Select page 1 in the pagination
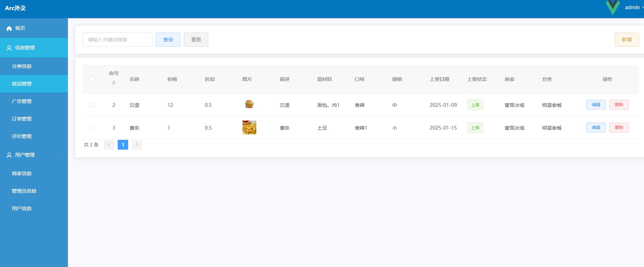Screen dimensions: 644x267 tap(123, 145)
